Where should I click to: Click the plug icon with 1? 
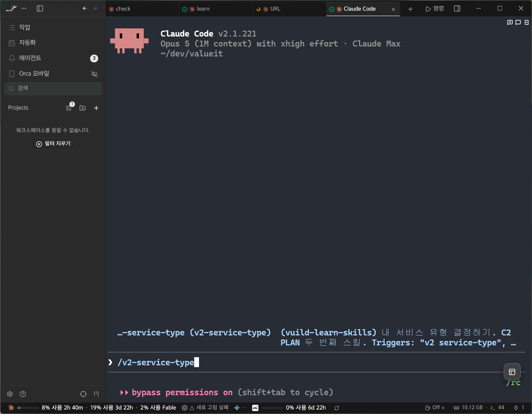coord(519,408)
